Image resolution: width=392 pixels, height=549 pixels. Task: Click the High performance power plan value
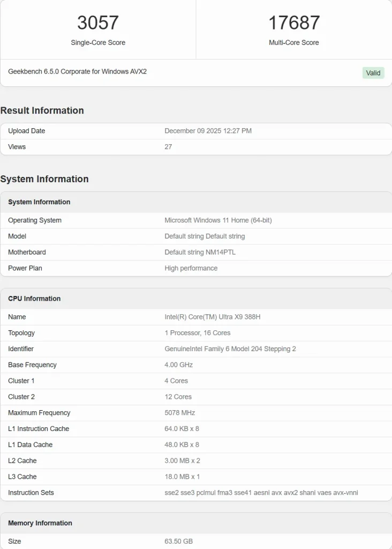point(191,268)
